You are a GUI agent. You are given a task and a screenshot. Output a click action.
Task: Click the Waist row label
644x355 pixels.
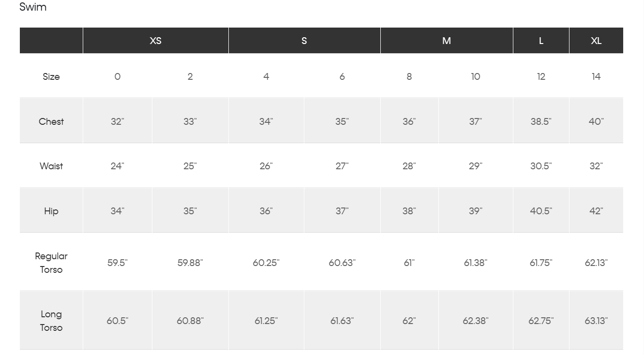[x=51, y=166]
